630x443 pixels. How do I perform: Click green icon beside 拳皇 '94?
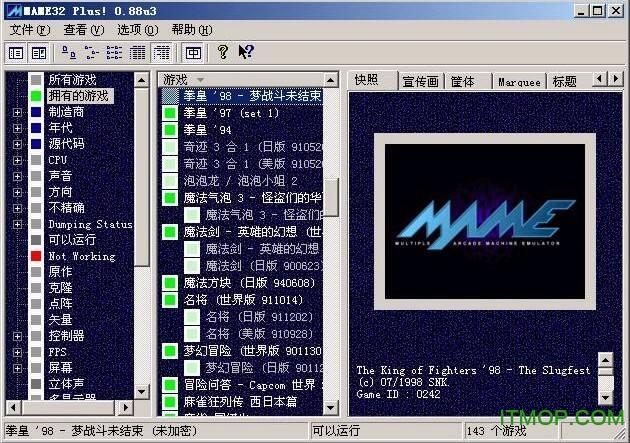[170, 130]
